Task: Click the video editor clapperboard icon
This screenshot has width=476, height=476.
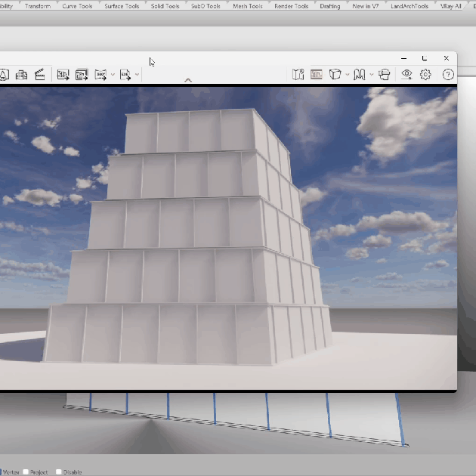Action: click(x=40, y=74)
